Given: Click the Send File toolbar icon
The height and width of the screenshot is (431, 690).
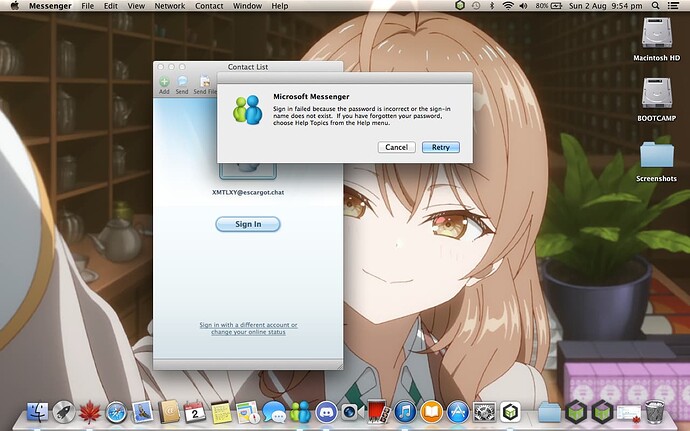Looking at the screenshot, I should click(205, 85).
